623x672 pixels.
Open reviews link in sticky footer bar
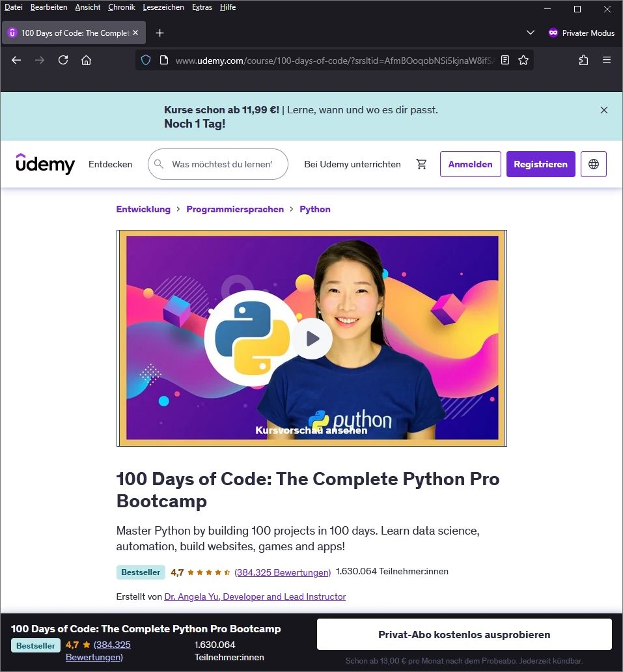pyautogui.click(x=98, y=651)
